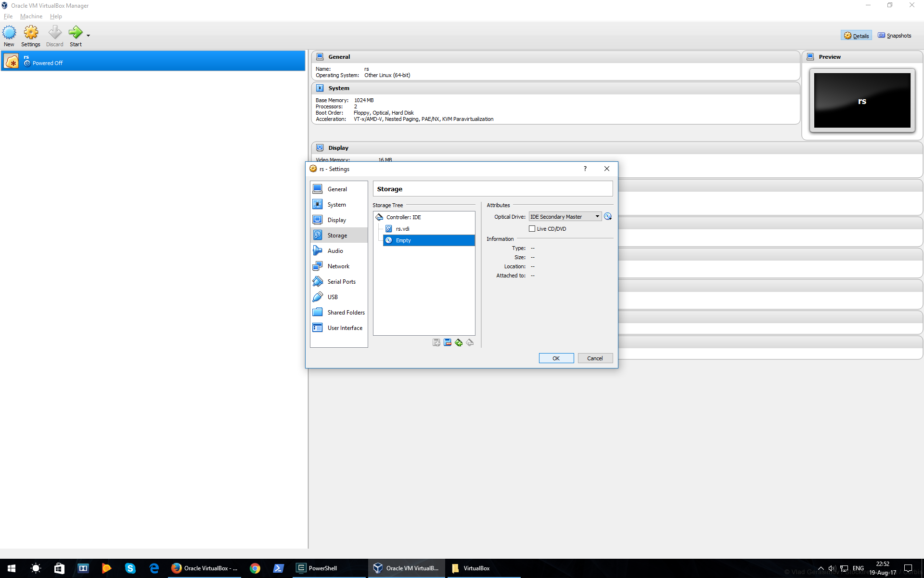
Task: Open the Network settings category
Action: tap(338, 266)
